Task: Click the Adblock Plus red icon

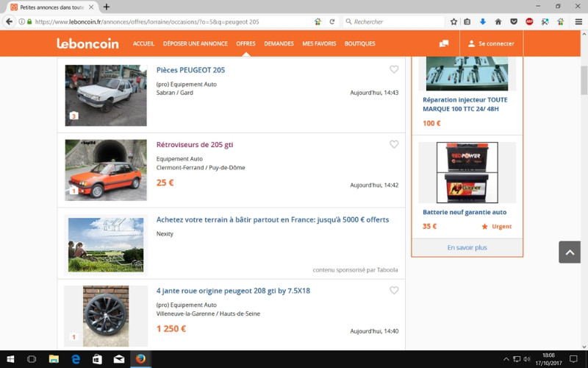Action: [x=529, y=22]
